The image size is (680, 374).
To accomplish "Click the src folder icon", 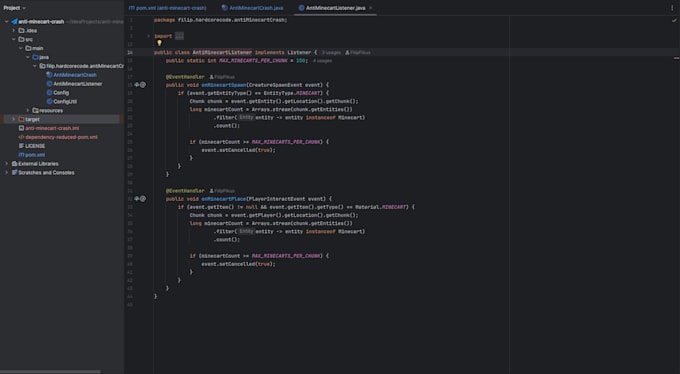I will pyautogui.click(x=21, y=39).
